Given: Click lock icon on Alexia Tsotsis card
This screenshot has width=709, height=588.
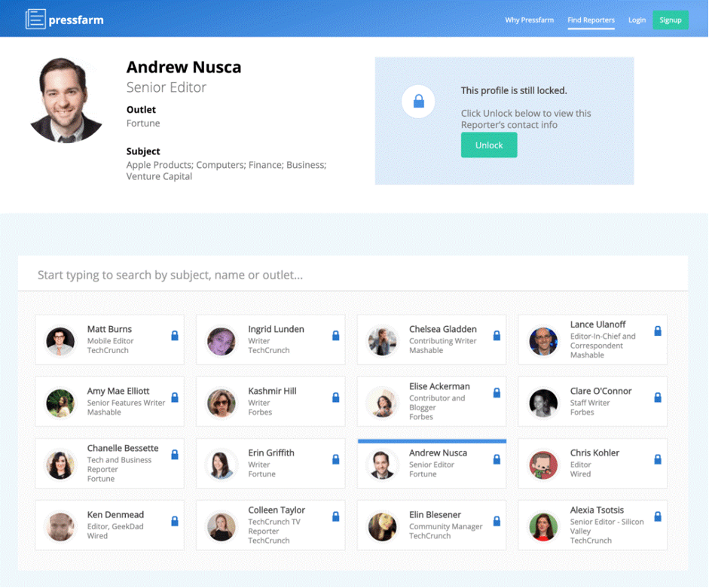Looking at the screenshot, I should tap(658, 516).
